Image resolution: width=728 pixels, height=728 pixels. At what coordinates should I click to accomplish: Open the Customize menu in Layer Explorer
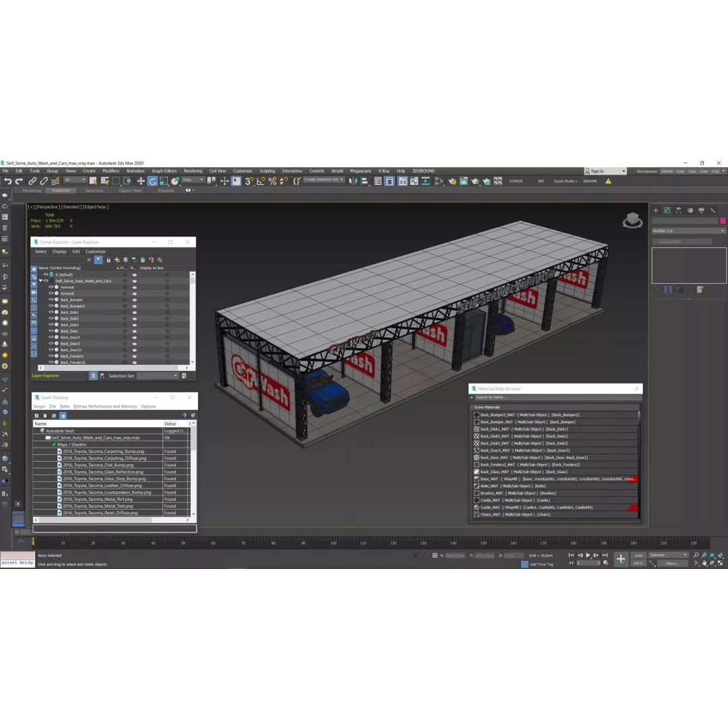click(x=95, y=251)
